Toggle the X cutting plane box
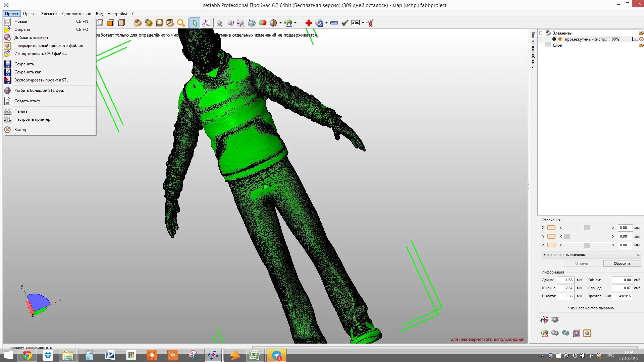Image resolution: width=644 pixels, height=362 pixels. tap(551, 228)
